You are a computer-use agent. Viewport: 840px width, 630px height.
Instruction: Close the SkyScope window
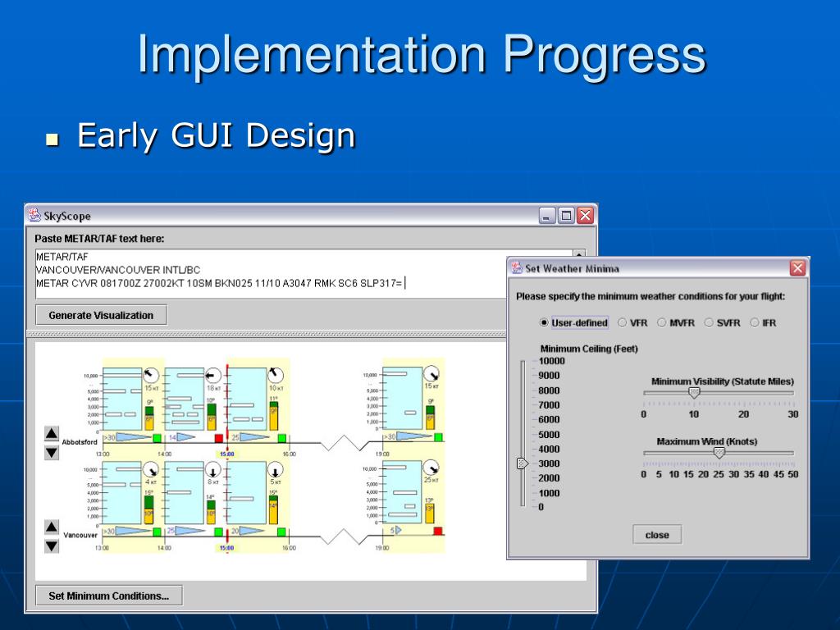(586, 216)
